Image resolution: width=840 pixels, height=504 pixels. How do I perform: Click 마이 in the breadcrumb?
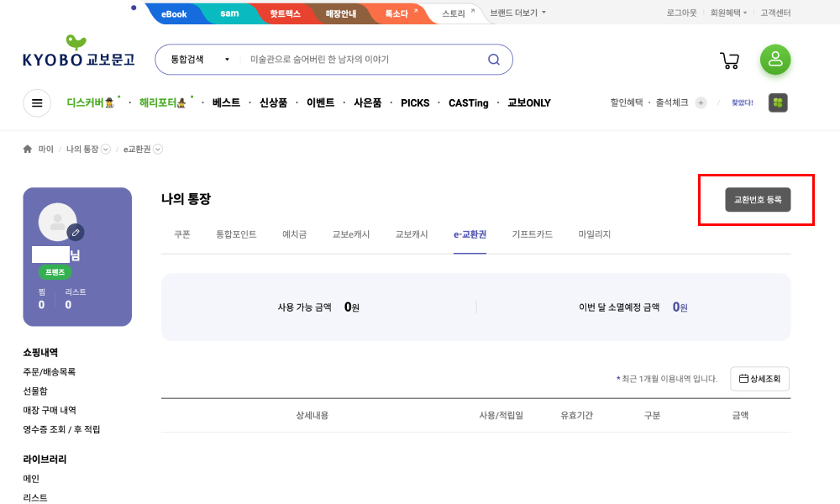pos(45,149)
